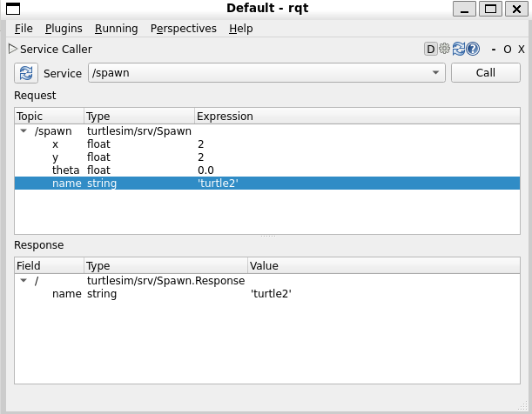Open the plugin help question mark icon

[472, 50]
